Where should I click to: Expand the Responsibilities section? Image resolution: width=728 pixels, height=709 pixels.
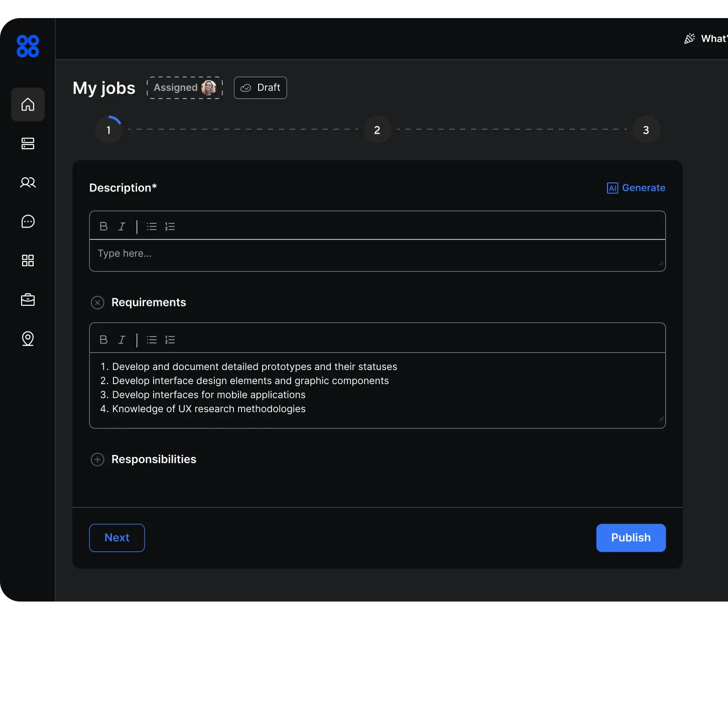[97, 459]
